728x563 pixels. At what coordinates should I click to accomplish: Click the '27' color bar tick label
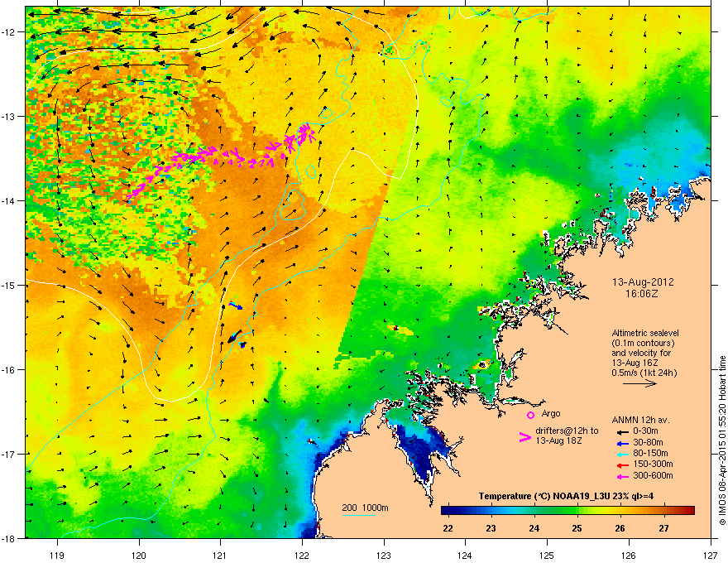click(663, 528)
